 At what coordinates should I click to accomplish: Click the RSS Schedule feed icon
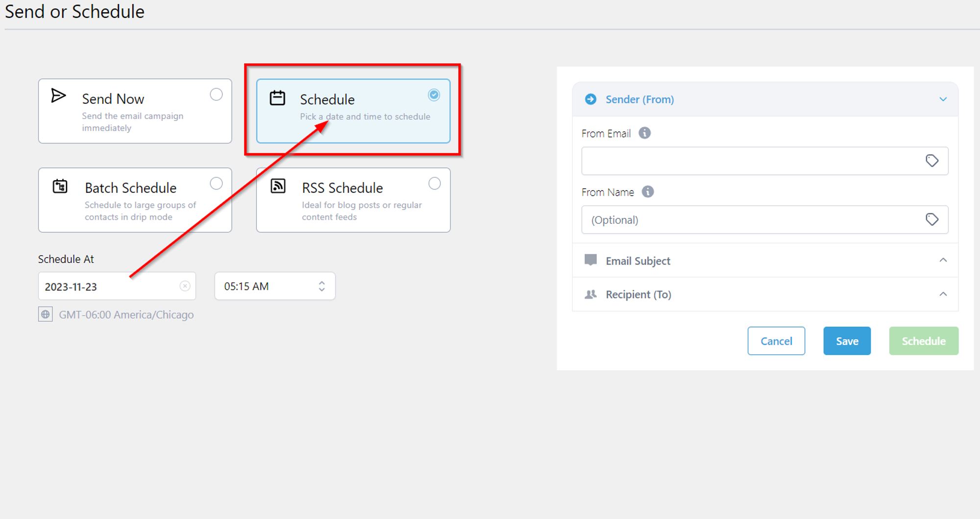click(278, 186)
